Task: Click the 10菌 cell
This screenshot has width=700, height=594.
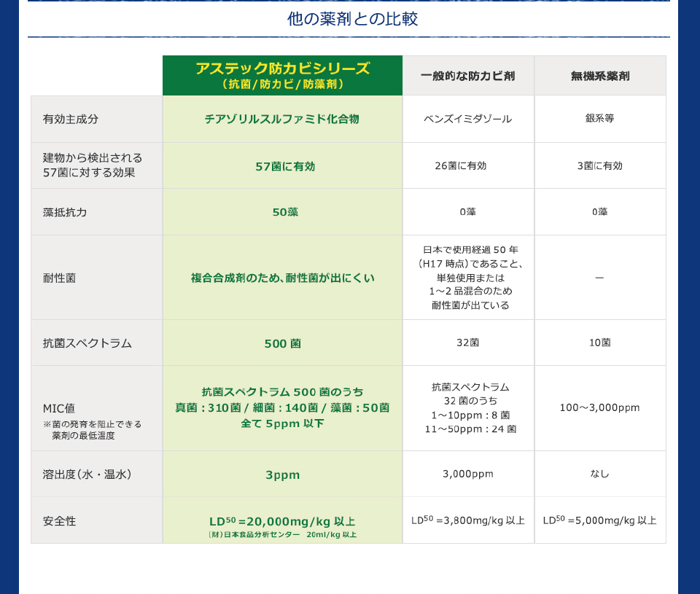Action: click(x=600, y=343)
